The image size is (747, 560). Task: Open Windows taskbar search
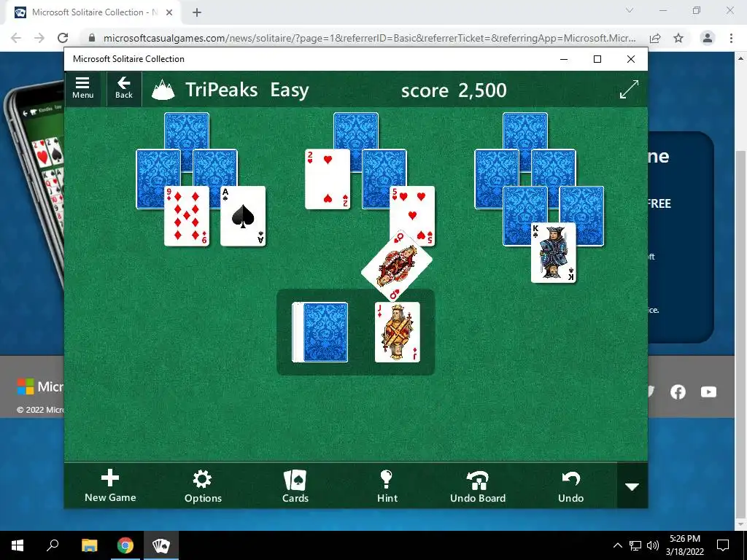pos(53,545)
